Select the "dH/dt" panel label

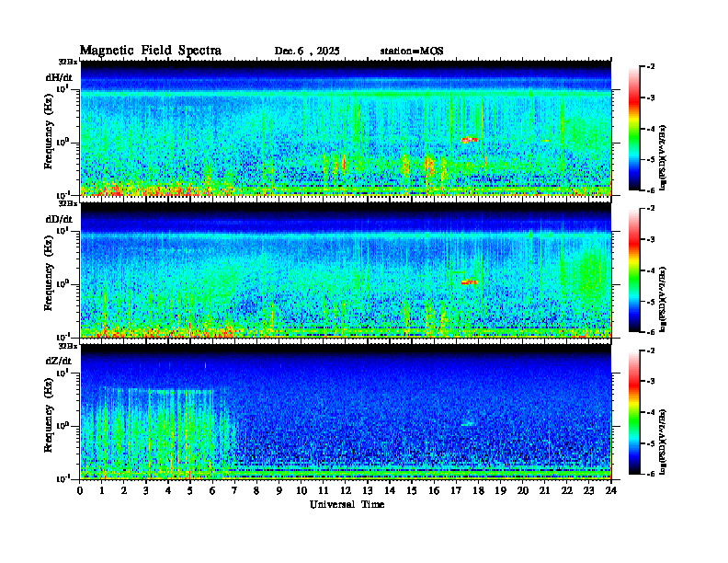[x=59, y=77]
